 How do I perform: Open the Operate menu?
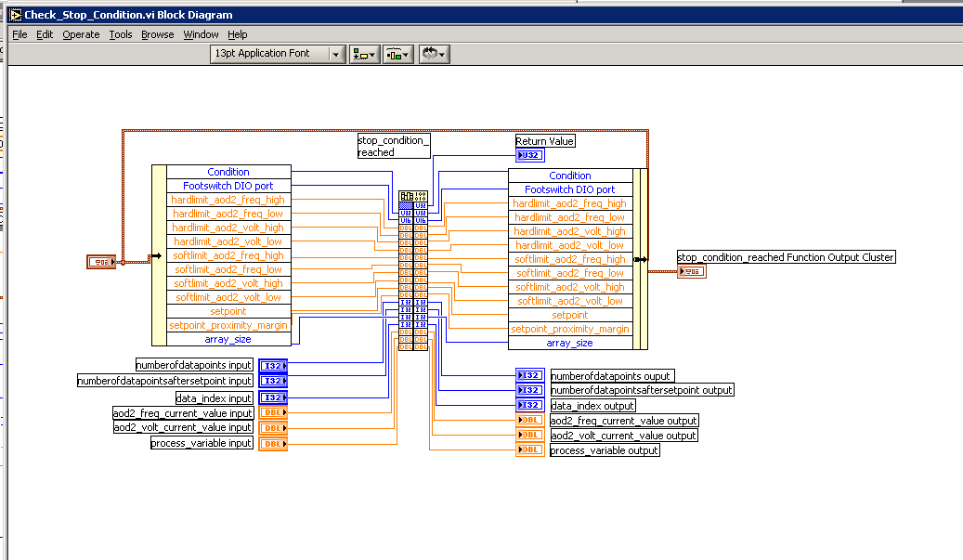coord(81,34)
